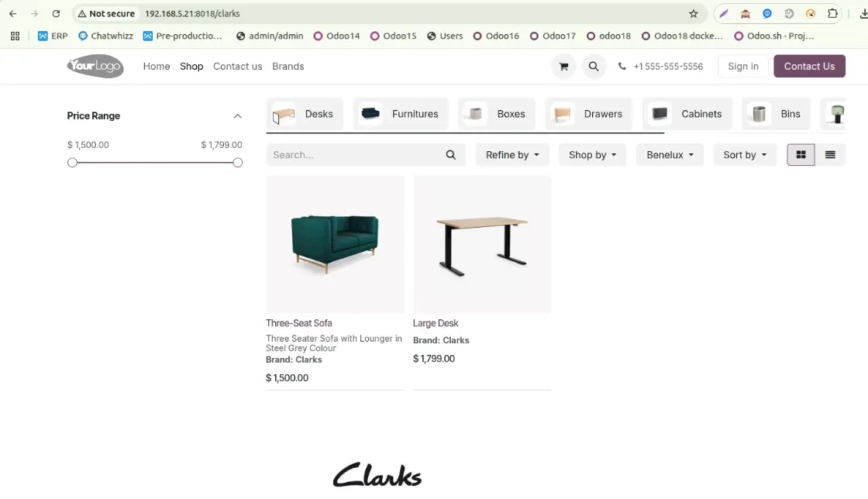This screenshot has height=499, width=868.
Task: Click the maximum price slider handle
Action: click(238, 163)
